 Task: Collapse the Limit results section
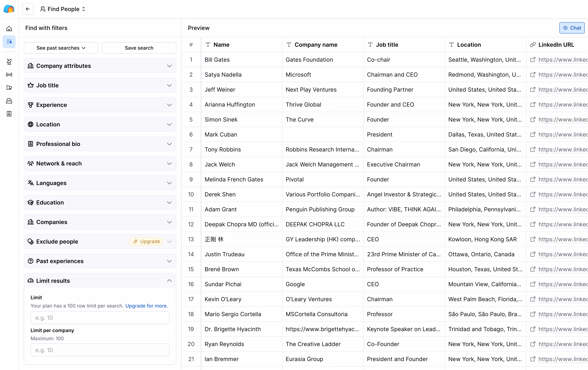100,281
